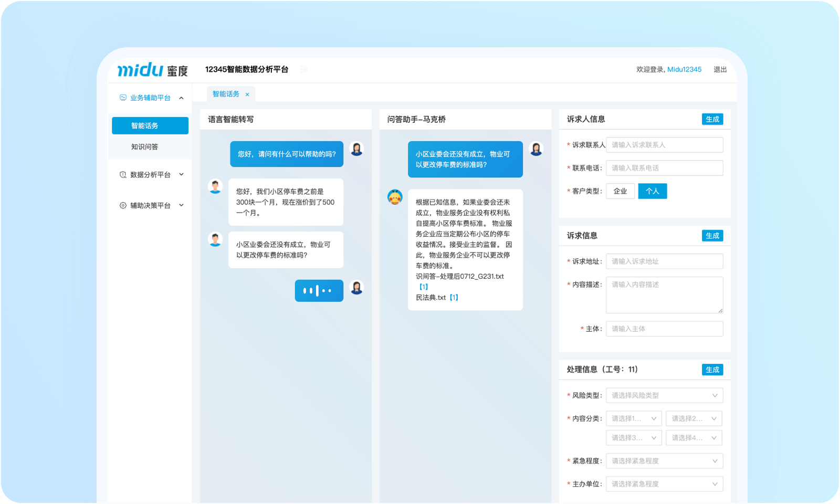Click 生成 button in 诉求人信息 panel
This screenshot has width=840, height=504.
(712, 119)
